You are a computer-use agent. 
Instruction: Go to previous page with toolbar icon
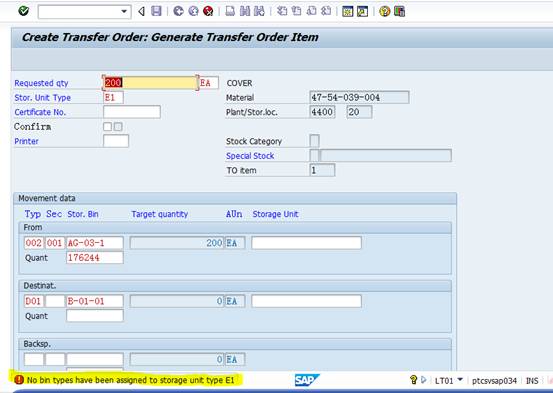[x=297, y=11]
